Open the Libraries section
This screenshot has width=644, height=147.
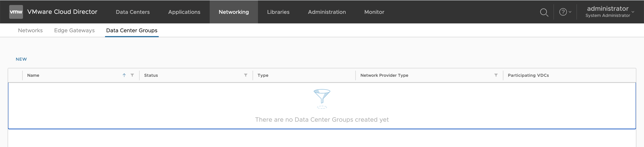pyautogui.click(x=278, y=12)
